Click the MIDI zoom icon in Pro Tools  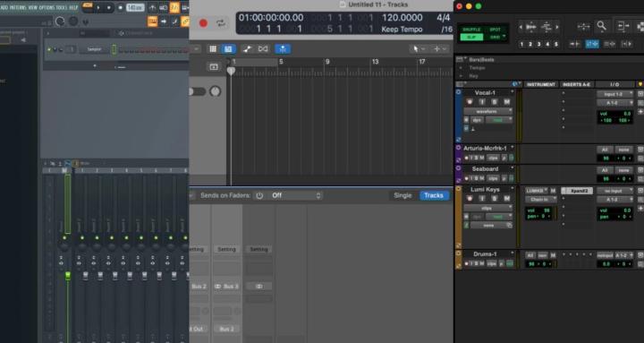point(547,27)
